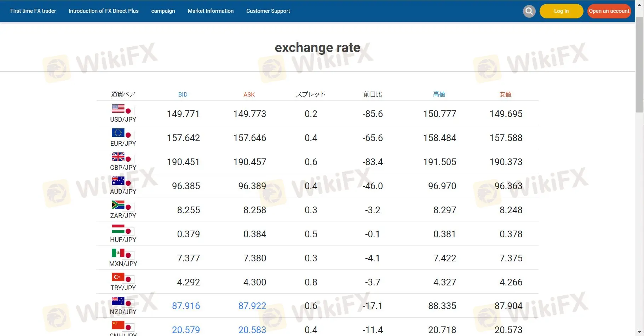644x336 pixels.
Task: Click GBP/JPY spread value 0.6
Action: pyautogui.click(x=311, y=162)
